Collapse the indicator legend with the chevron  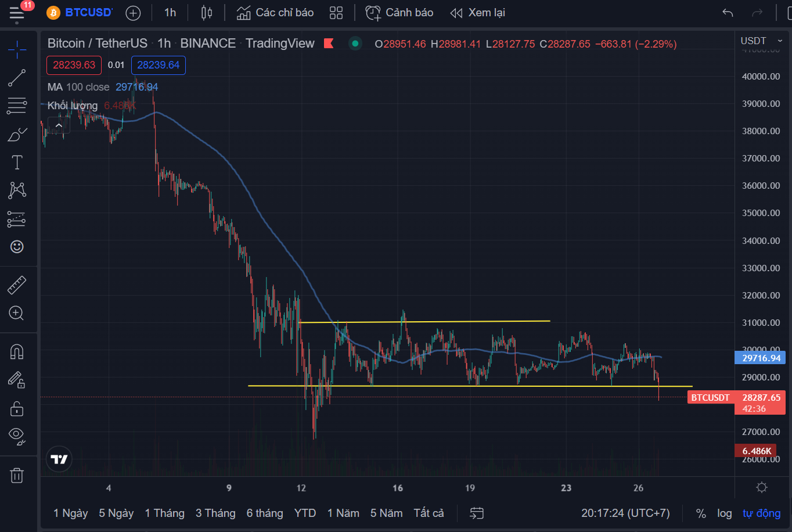coord(59,125)
